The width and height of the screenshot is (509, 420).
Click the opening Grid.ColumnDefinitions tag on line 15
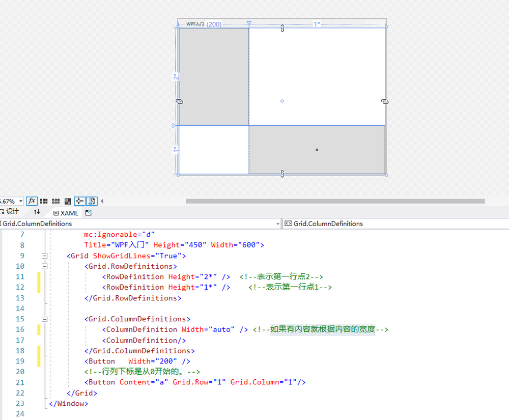point(137,319)
